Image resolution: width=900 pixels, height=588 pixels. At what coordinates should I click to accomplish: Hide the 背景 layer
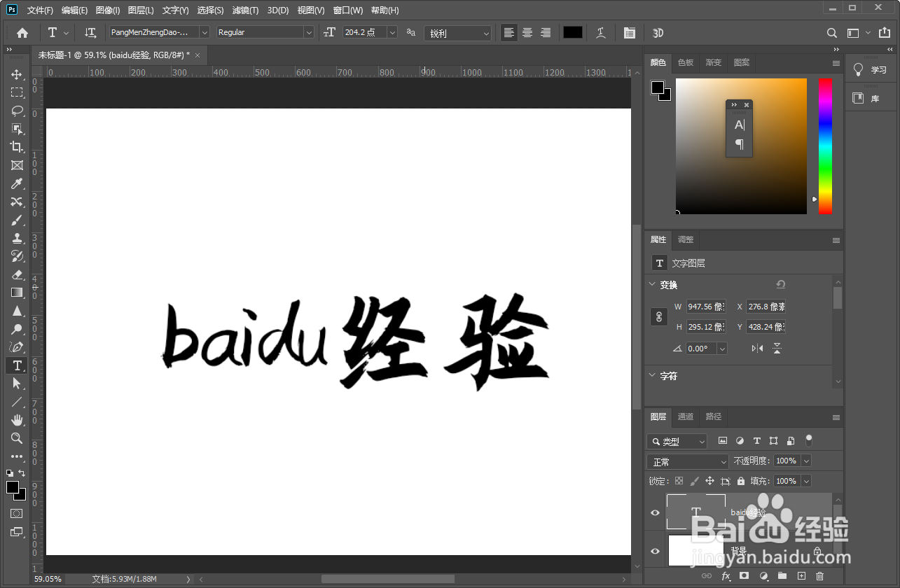tap(656, 551)
